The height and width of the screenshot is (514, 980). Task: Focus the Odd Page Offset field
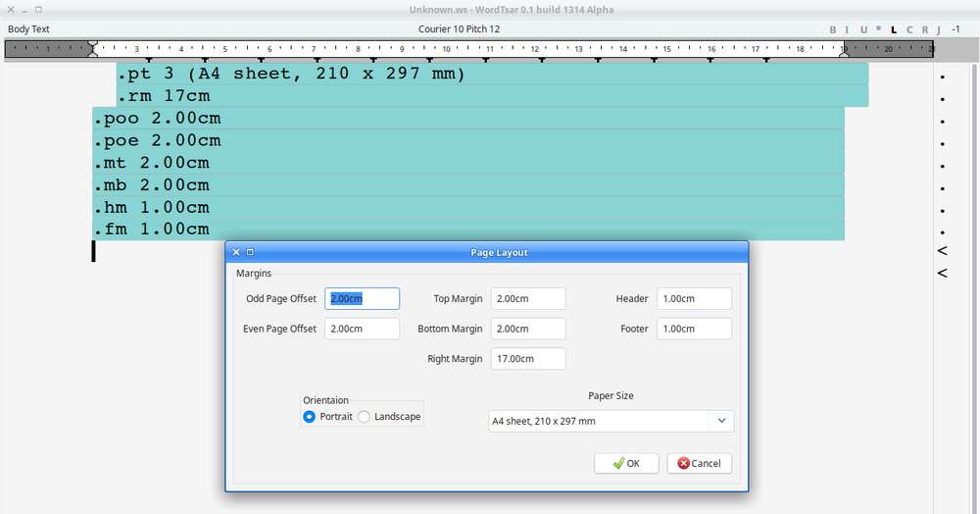(x=362, y=298)
